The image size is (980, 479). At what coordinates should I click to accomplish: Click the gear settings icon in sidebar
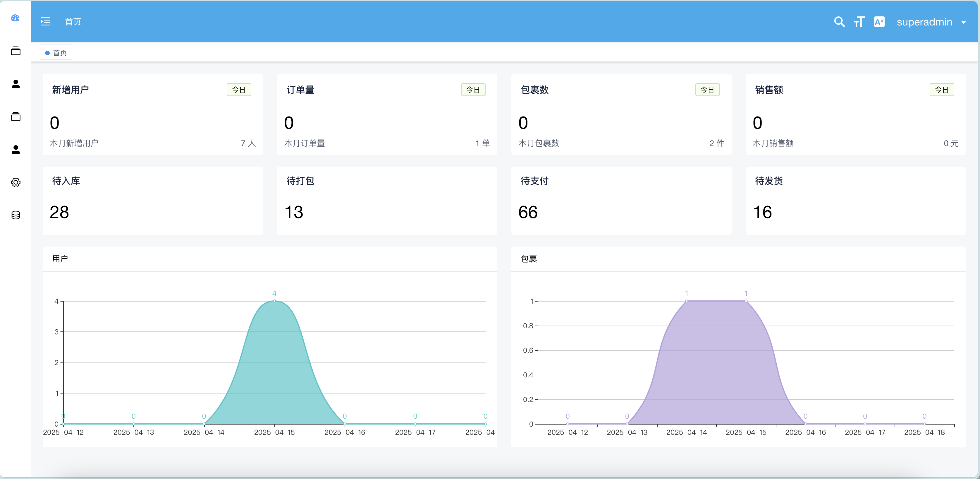click(16, 182)
